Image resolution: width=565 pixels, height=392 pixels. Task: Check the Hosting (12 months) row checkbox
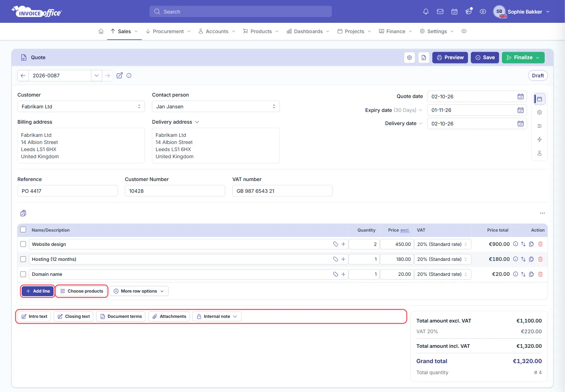pyautogui.click(x=23, y=259)
